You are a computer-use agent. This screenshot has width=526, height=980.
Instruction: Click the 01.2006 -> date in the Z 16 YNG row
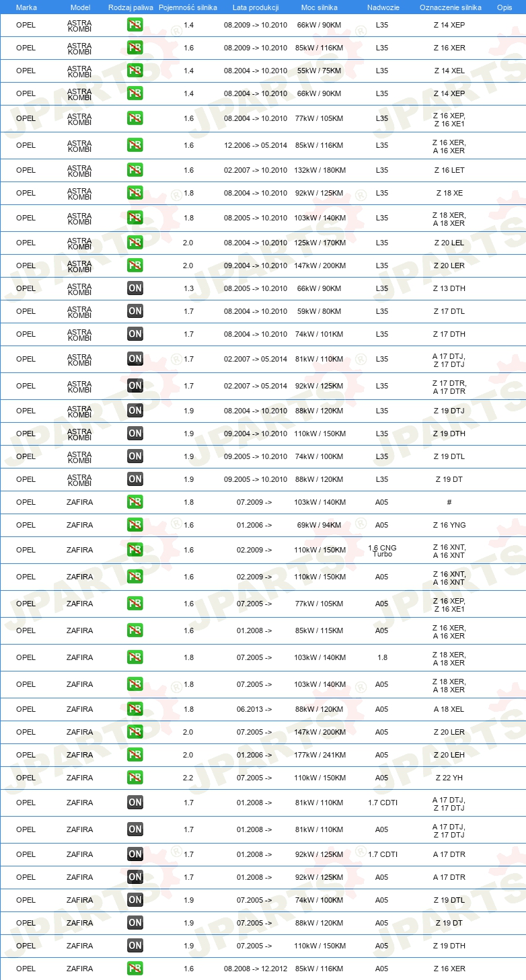254,525
